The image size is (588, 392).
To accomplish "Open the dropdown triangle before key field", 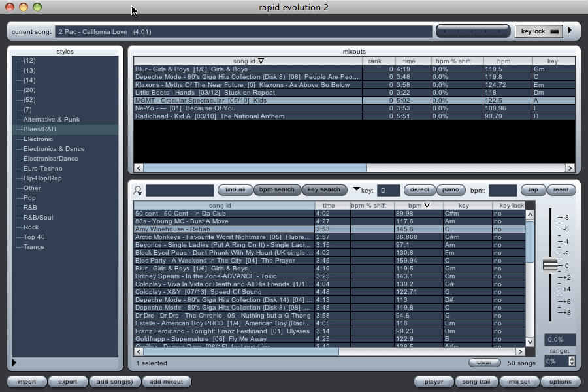I will (356, 189).
